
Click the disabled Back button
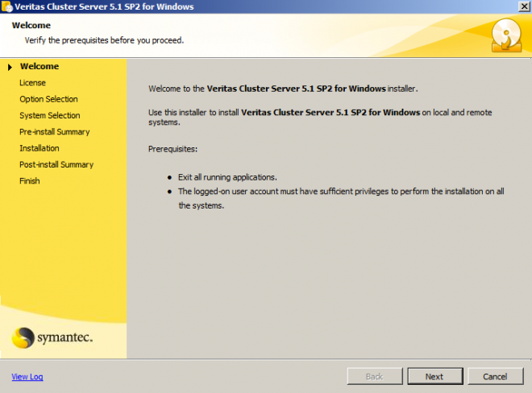pos(375,376)
